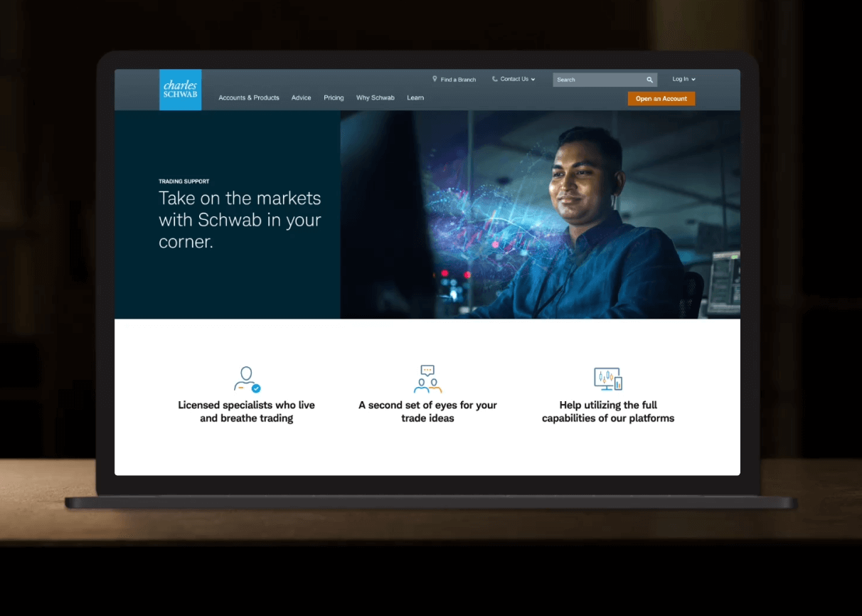Viewport: 862px width, 616px height.
Task: Click the hero image of smiling trader
Action: [569, 213]
